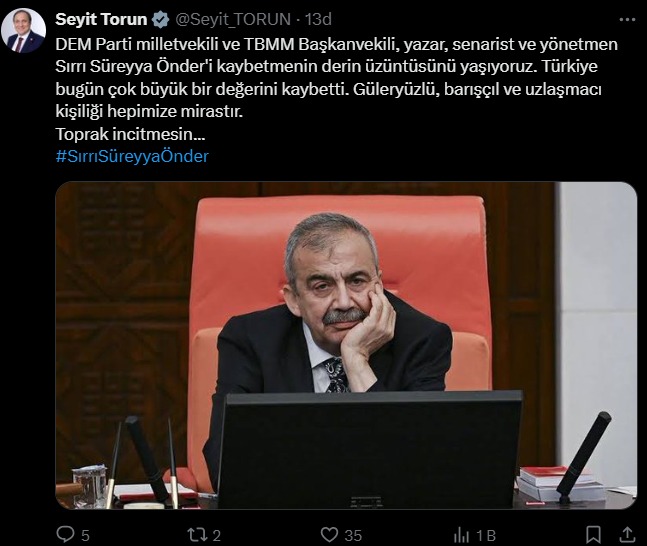Viewport: 647px width, 546px height.
Task: Open the 13d timestamp link
Action: point(318,19)
